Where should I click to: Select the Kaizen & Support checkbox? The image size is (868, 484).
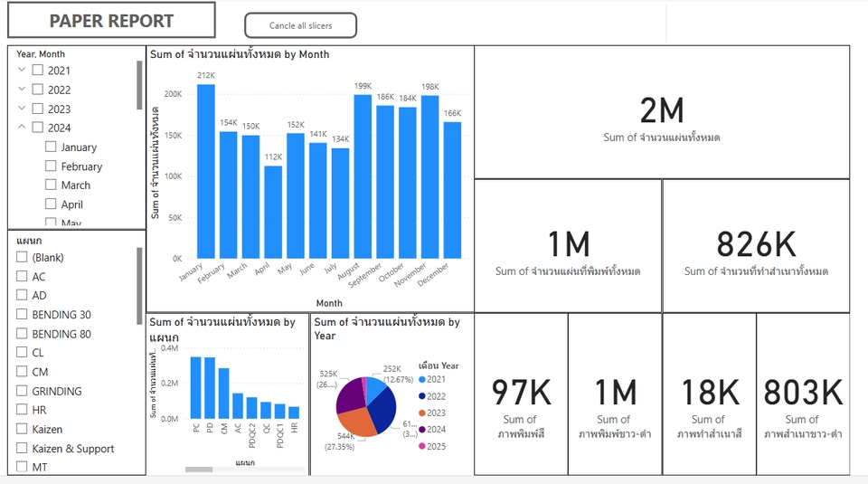point(22,448)
